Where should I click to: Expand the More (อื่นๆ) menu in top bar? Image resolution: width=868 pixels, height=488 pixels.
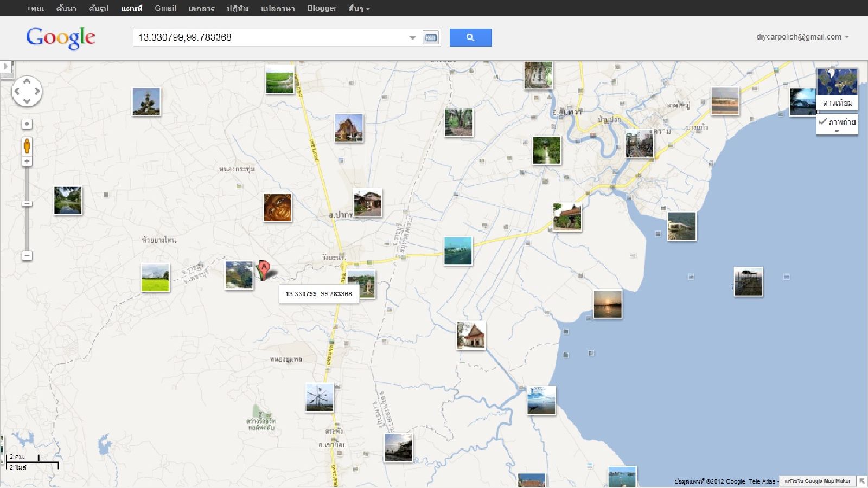coord(359,9)
